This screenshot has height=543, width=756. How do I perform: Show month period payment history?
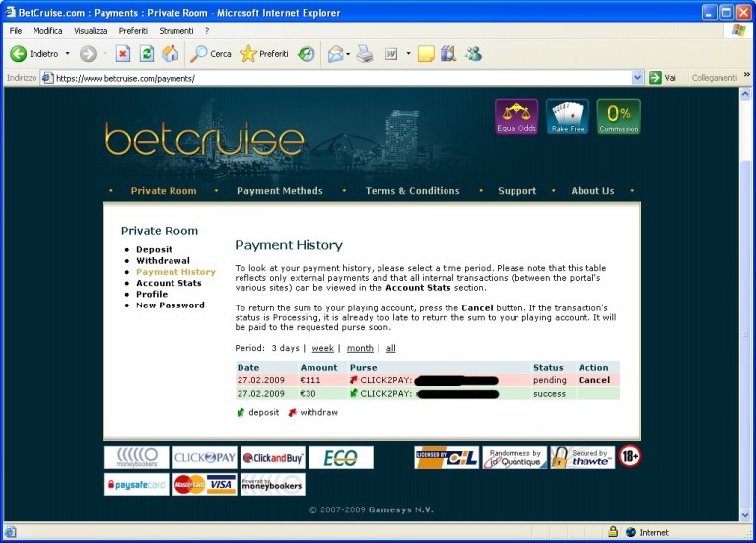click(x=360, y=348)
